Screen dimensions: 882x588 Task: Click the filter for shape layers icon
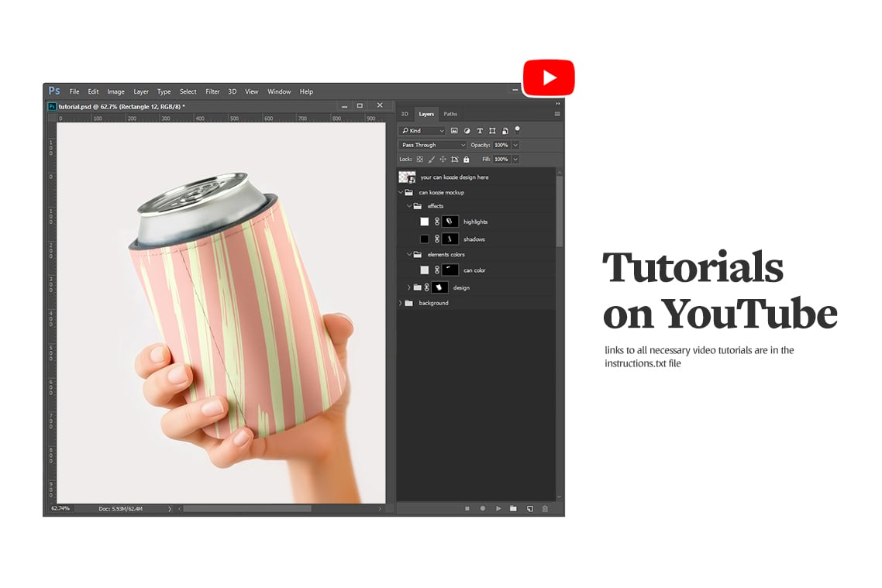click(x=493, y=131)
